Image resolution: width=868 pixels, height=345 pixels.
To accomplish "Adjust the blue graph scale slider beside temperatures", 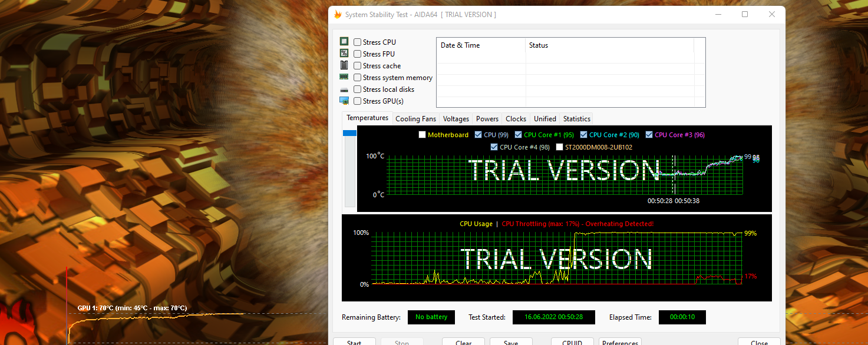I will tap(349, 133).
